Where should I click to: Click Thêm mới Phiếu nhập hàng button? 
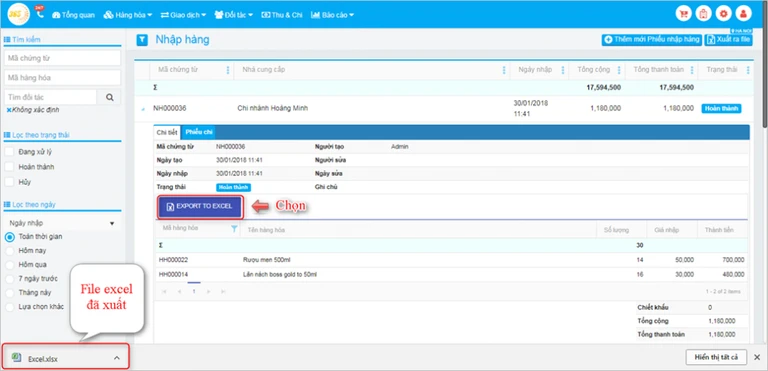[652, 40]
